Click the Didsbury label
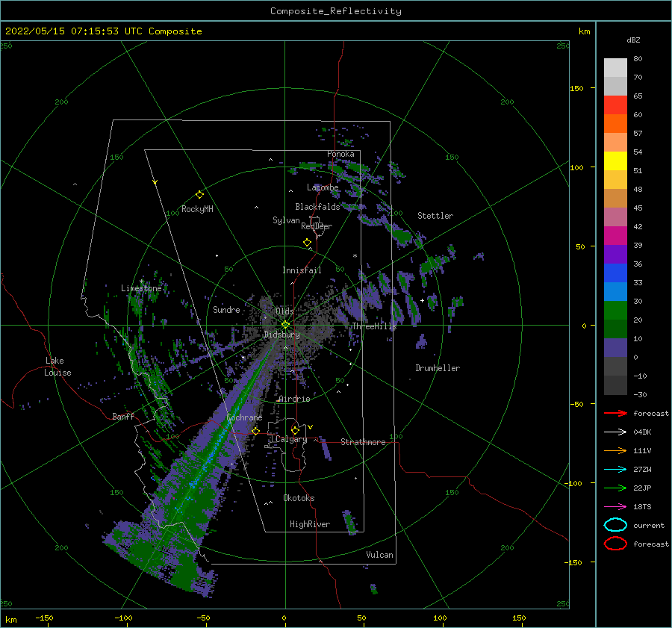Viewport: 672px width, 628px height. pyautogui.click(x=282, y=335)
